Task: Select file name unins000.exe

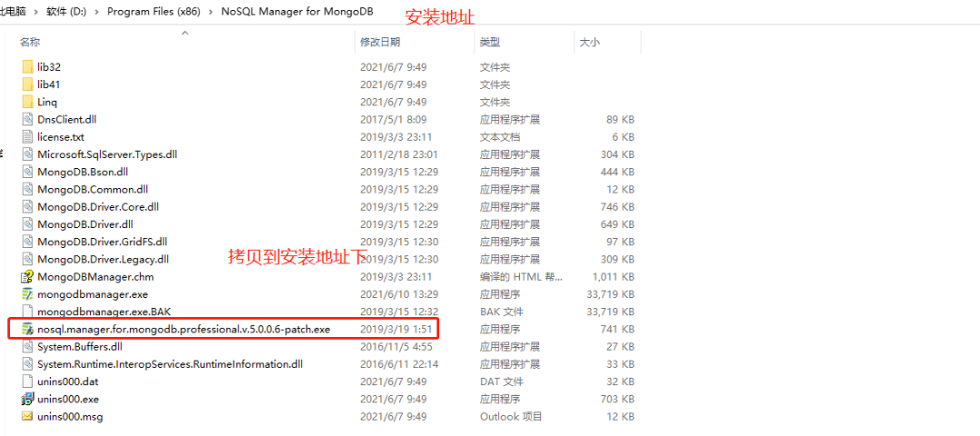Action: tap(67, 399)
